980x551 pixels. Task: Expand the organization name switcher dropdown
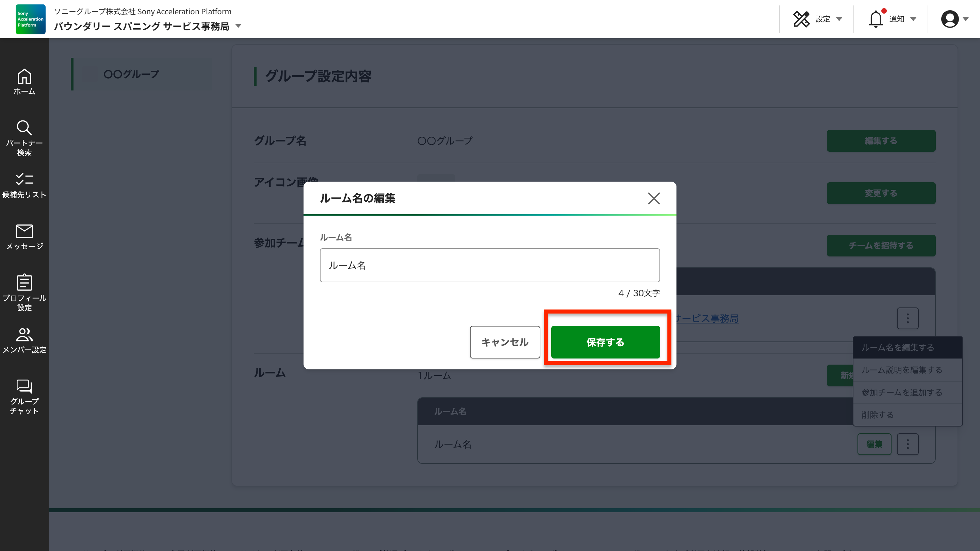(x=239, y=26)
